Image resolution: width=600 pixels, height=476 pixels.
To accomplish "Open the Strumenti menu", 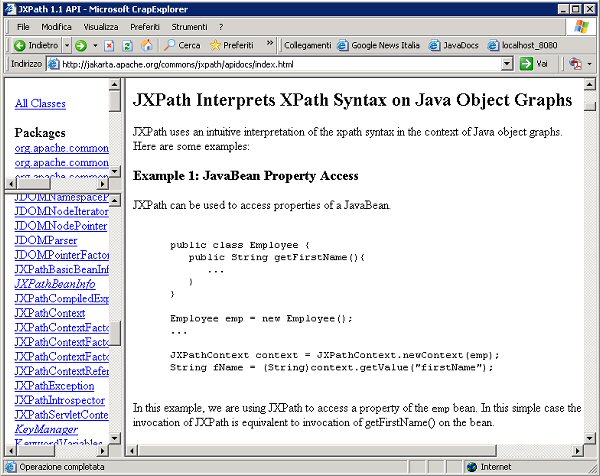I will point(189,27).
